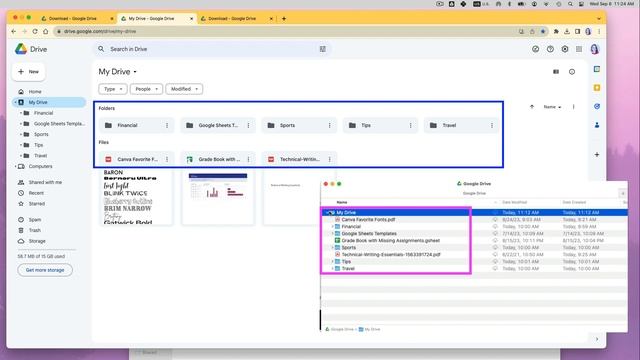Select Trash in the Drive sidebar

coord(49,231)
